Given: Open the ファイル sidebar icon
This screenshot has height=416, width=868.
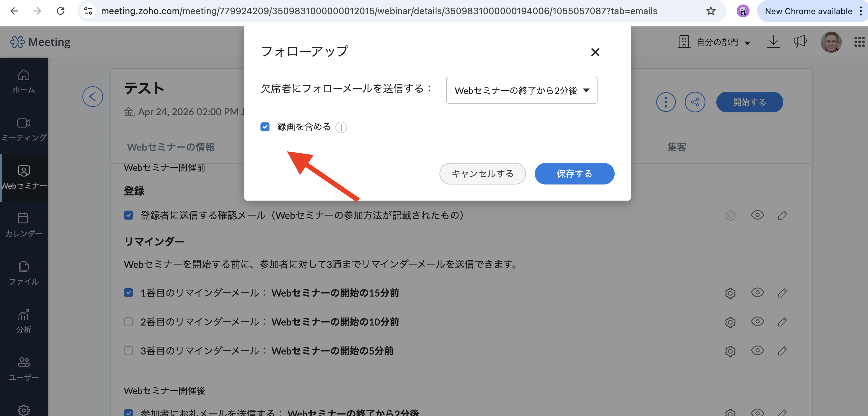Looking at the screenshot, I should click(24, 273).
